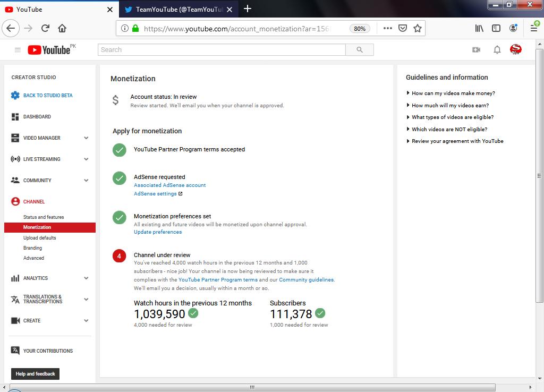The height and width of the screenshot is (392, 544).
Task: Open Your Contributions in sidebar
Action: (x=48, y=351)
